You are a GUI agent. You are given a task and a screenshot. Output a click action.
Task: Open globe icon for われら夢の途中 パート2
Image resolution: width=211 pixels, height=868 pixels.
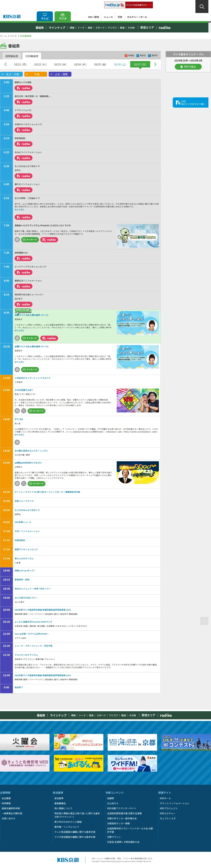pyautogui.click(x=17, y=369)
